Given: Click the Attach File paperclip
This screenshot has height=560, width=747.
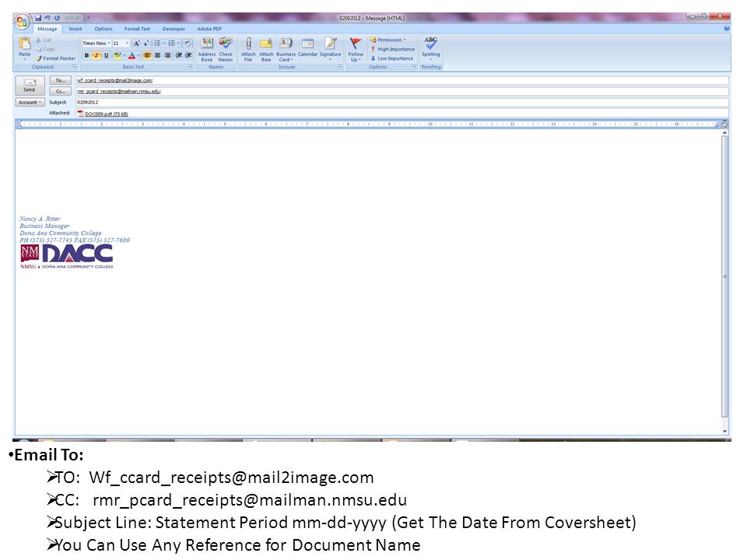Looking at the screenshot, I should [x=248, y=50].
